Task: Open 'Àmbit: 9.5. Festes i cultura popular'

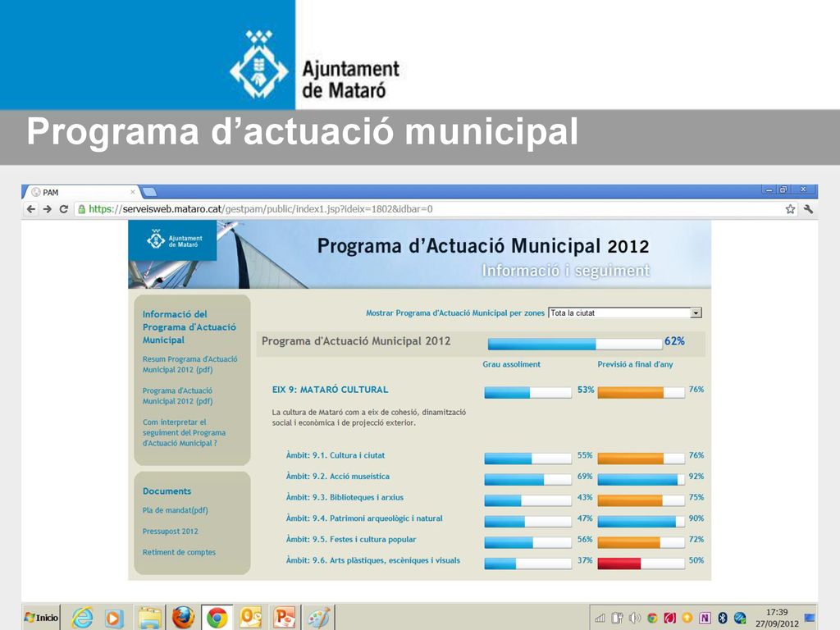Action: tap(351, 539)
